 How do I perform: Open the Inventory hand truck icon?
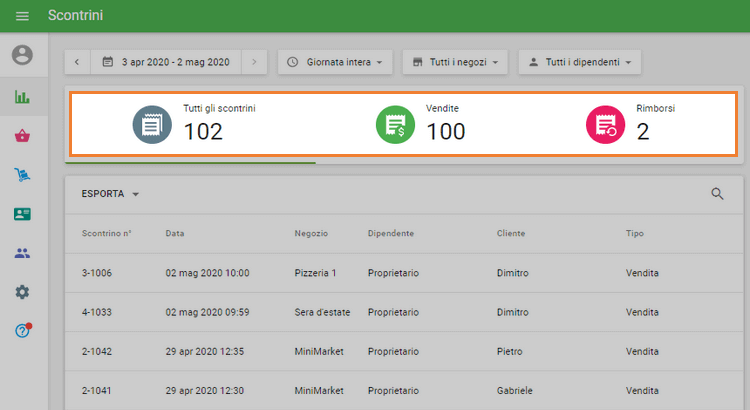[22, 175]
